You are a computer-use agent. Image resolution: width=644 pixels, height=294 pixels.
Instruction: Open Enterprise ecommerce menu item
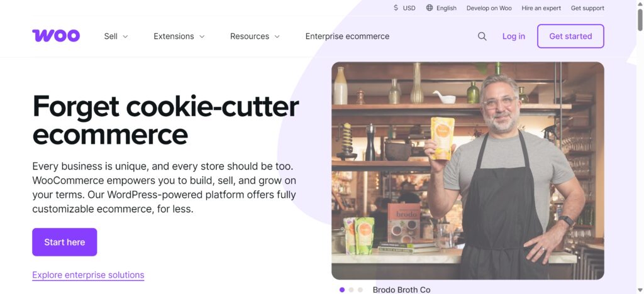[347, 36]
